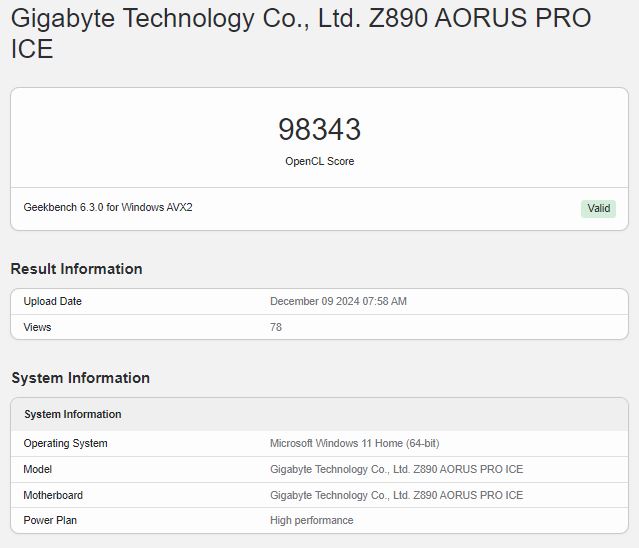Click the December 09 2024 07:58 AM value

click(338, 302)
